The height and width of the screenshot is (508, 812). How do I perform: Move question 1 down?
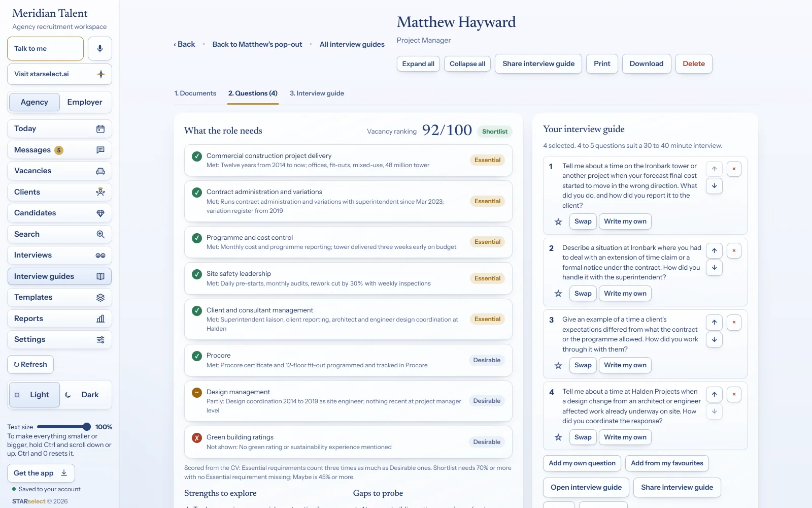[x=714, y=185]
